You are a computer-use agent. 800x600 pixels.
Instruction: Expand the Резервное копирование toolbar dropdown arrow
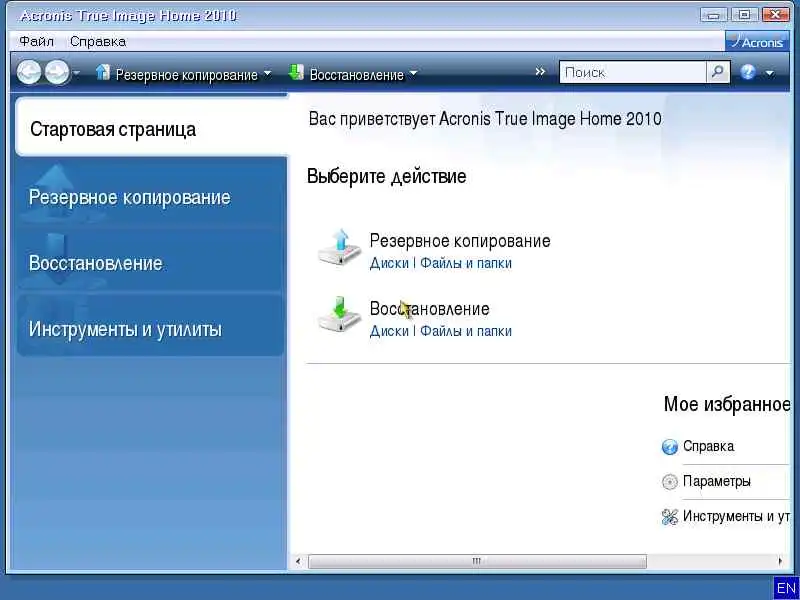(x=267, y=74)
